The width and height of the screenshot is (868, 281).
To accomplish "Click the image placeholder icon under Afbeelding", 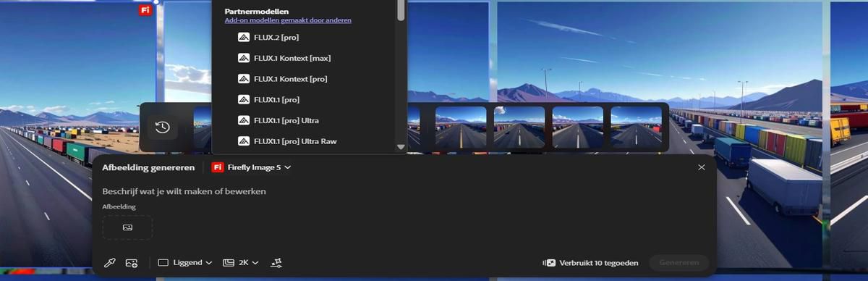I will [127, 227].
